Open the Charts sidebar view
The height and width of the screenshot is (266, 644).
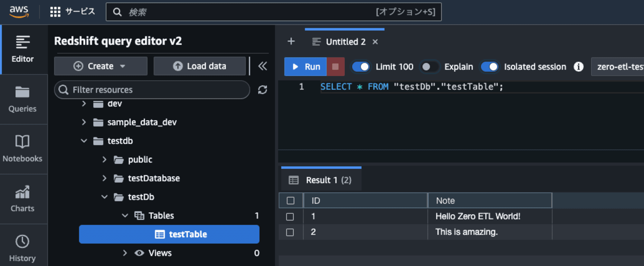(23, 199)
